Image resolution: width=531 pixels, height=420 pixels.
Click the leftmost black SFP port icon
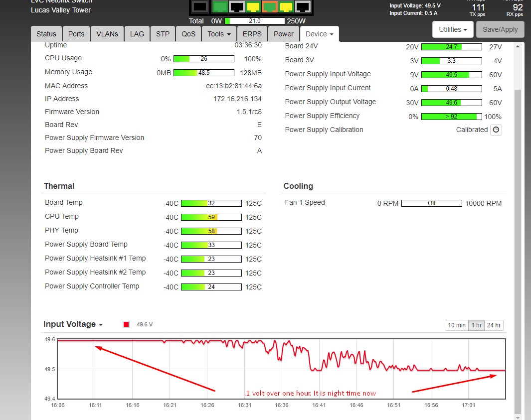pyautogui.click(x=199, y=7)
